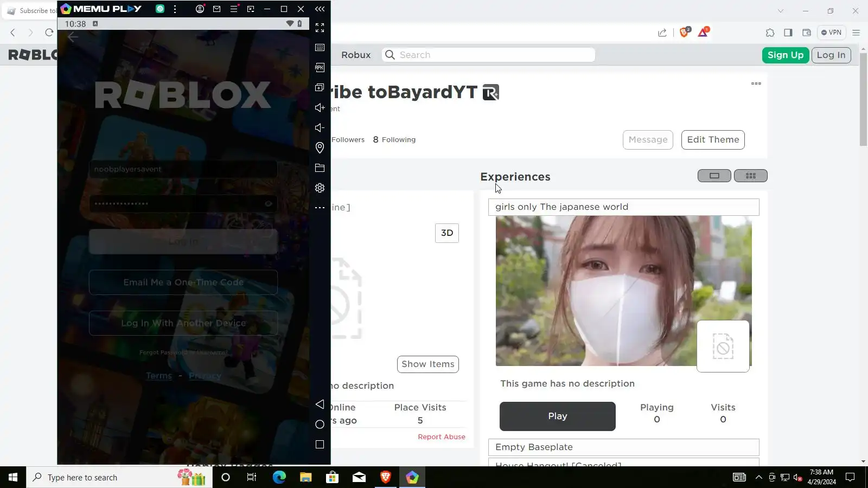The height and width of the screenshot is (488, 868).
Task: Click the Log In button on Roblox site
Action: (x=831, y=55)
